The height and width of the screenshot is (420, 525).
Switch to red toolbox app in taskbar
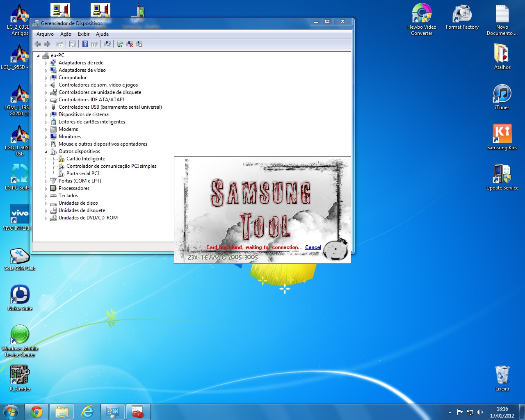(x=138, y=412)
